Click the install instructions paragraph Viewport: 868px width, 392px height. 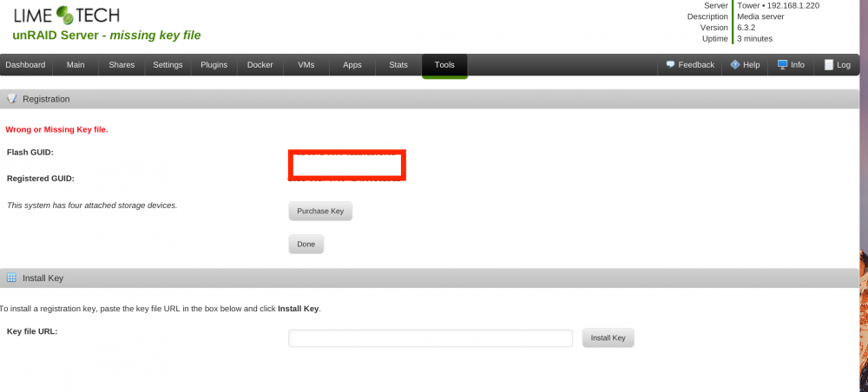click(x=161, y=309)
